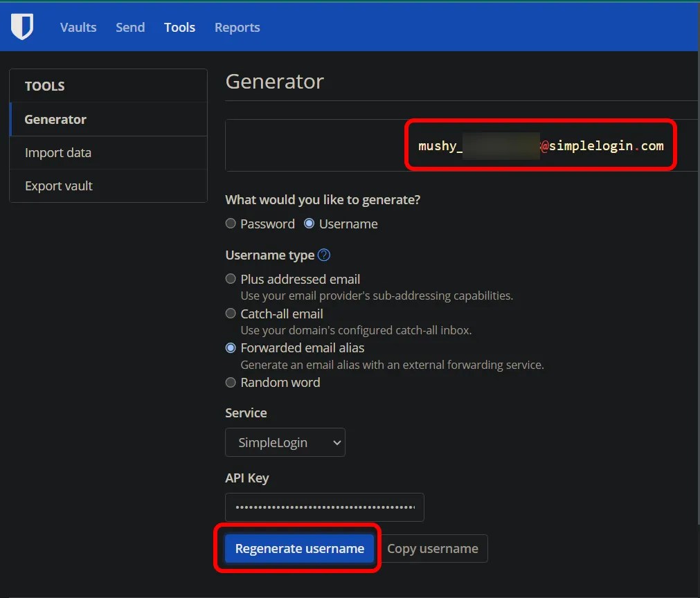Image resolution: width=700 pixels, height=598 pixels.
Task: Open the Username type help tooltip
Action: (x=323, y=255)
